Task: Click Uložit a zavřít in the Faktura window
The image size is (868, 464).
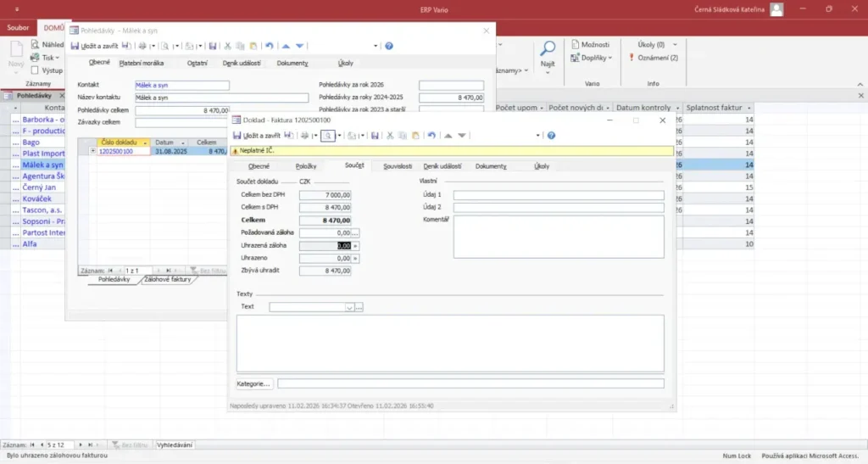Action: coord(261,136)
